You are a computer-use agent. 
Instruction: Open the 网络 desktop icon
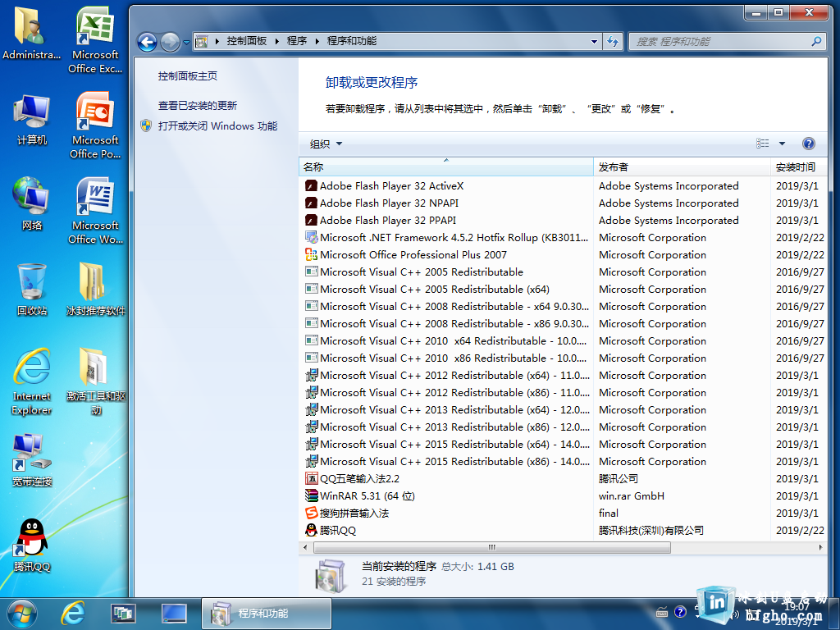pos(32,203)
